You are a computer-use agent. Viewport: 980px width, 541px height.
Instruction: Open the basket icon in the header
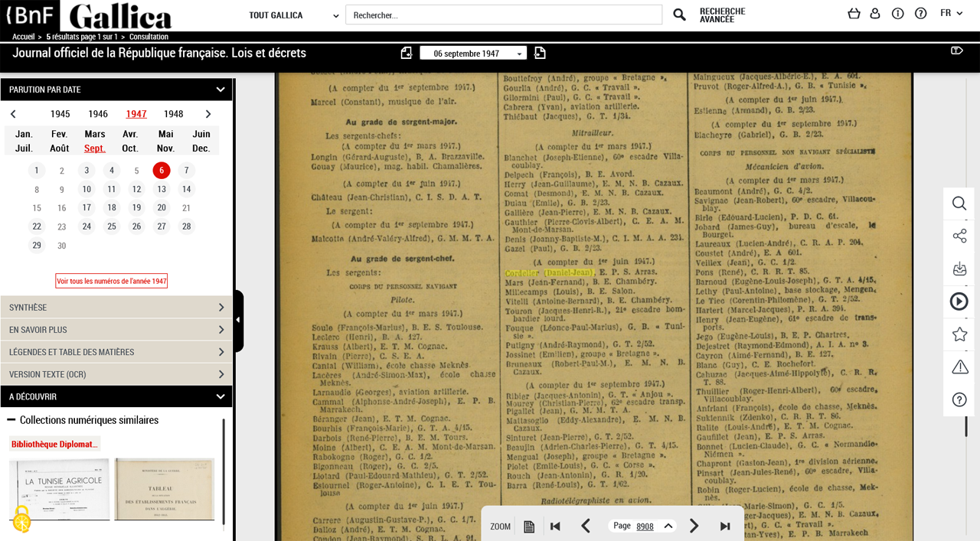854,14
